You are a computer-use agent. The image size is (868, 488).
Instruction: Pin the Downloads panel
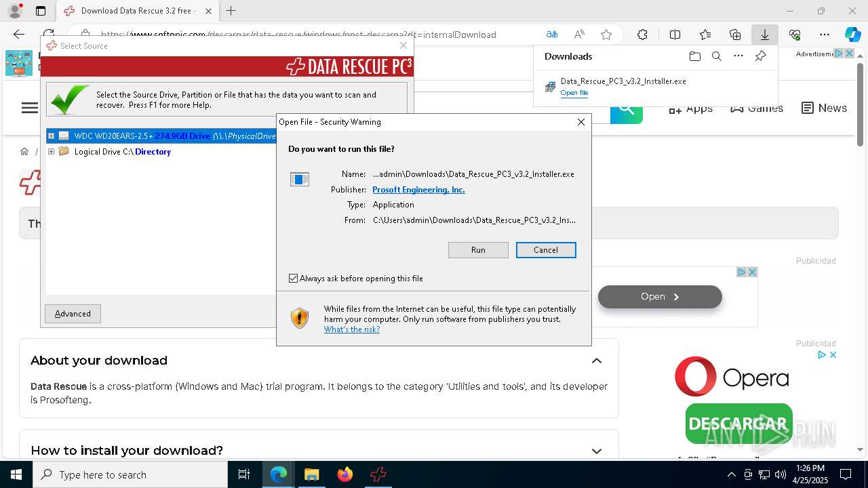[x=760, y=56]
